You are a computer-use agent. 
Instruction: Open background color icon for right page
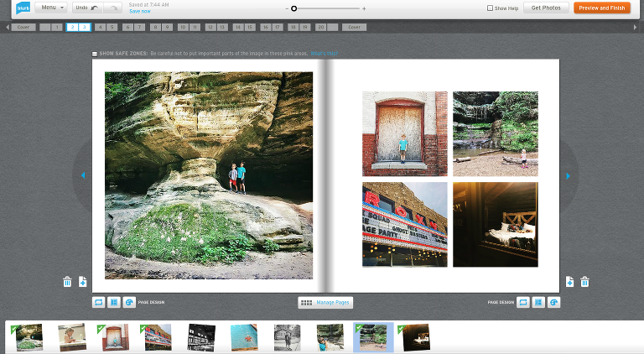point(553,302)
